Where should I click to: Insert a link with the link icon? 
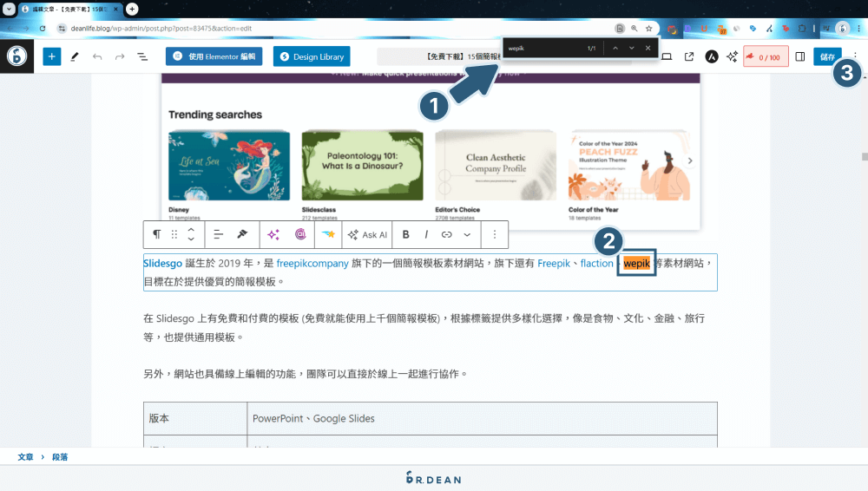[446, 234]
